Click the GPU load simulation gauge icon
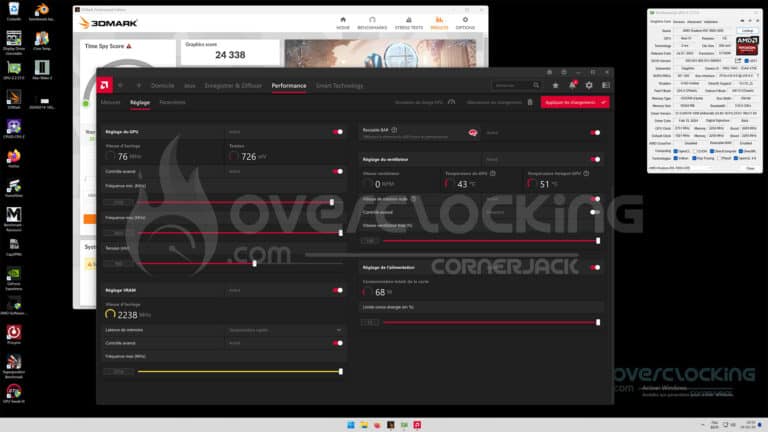768x432 pixels. [x=452, y=102]
